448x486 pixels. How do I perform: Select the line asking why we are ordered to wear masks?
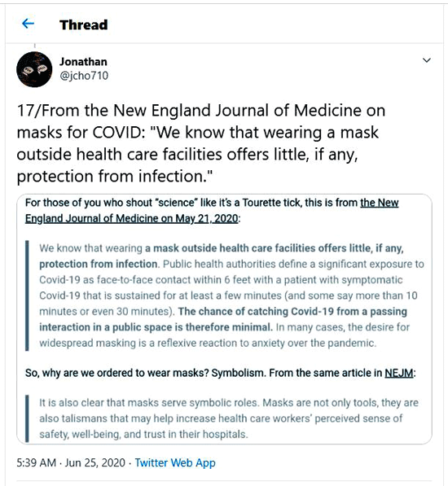coord(220,373)
